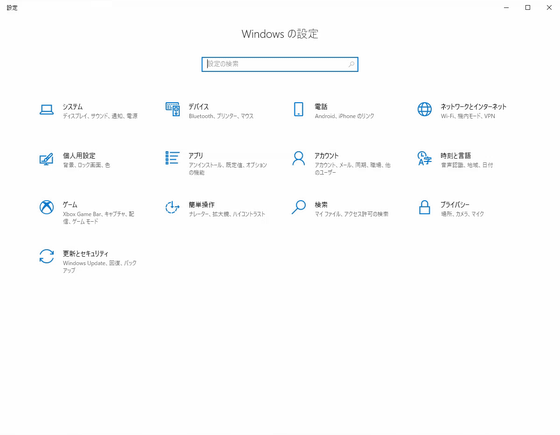Maximize the 設定 window
Viewport: 560px width, 435px height.
click(528, 8)
